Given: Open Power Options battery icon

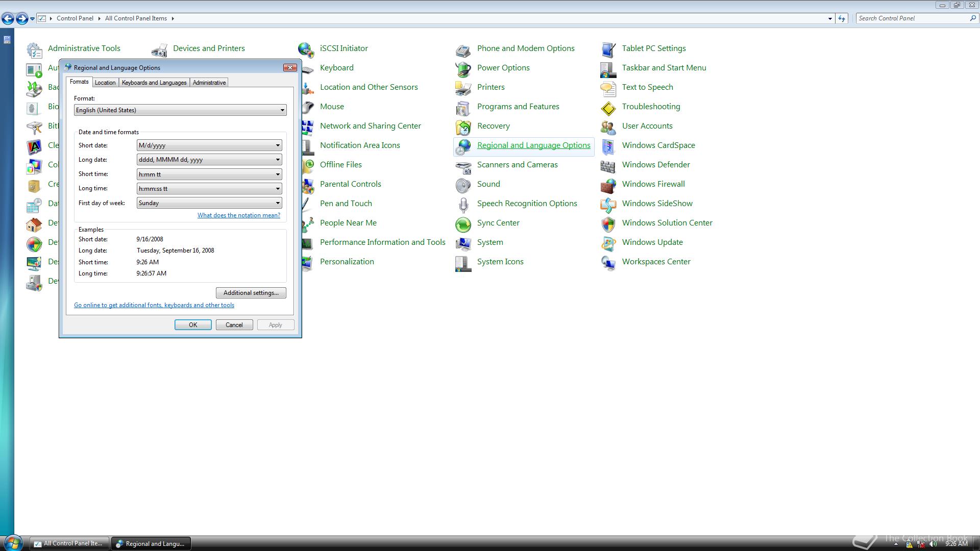Looking at the screenshot, I should click(463, 69).
